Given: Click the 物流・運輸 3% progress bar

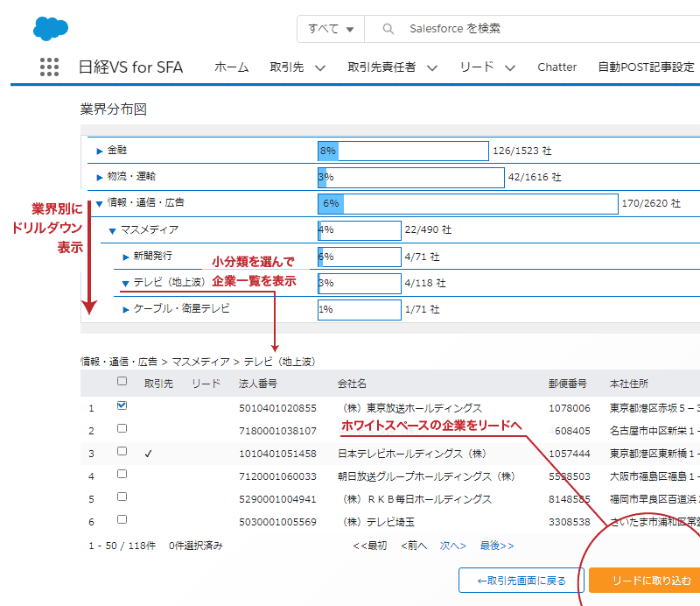Looking at the screenshot, I should coord(411,178).
